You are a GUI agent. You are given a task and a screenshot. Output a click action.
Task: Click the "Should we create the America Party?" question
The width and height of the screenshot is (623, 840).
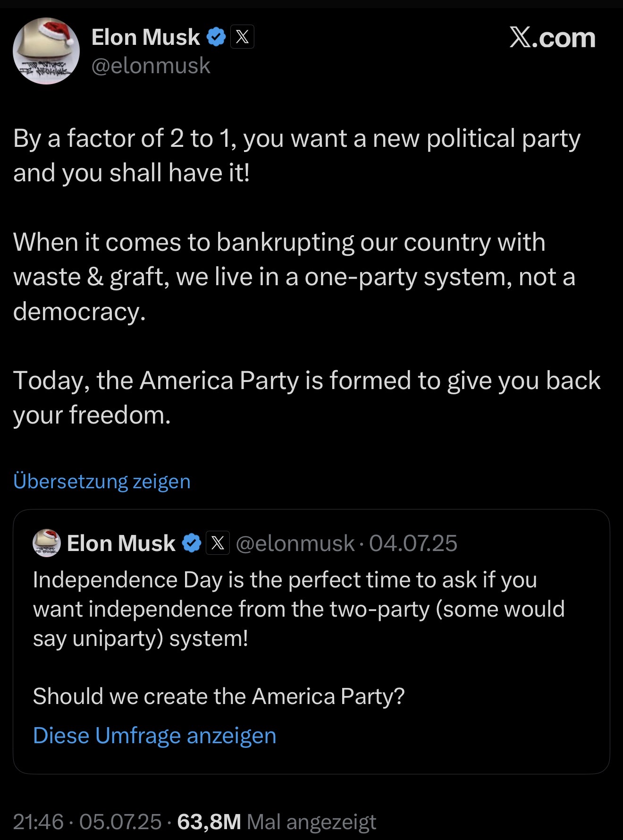[x=219, y=696]
